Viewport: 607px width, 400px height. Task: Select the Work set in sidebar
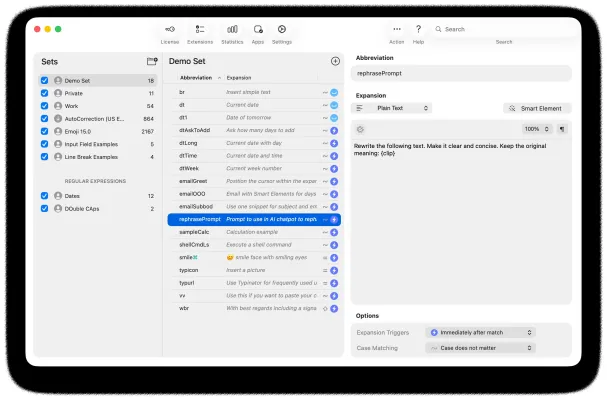98,106
